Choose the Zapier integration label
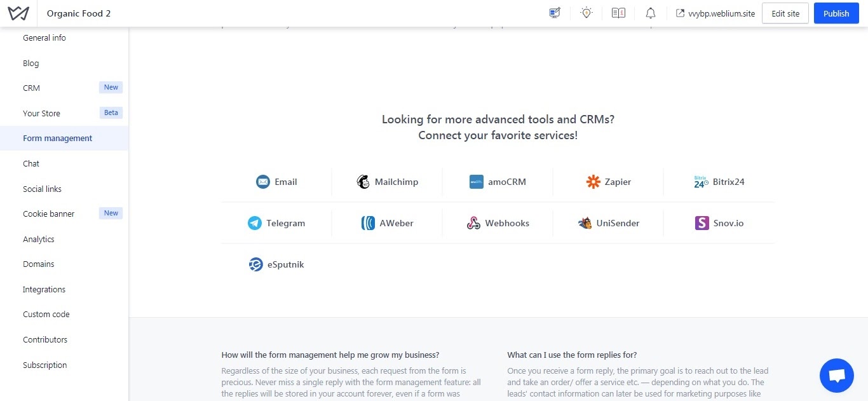The image size is (868, 401). [618, 182]
